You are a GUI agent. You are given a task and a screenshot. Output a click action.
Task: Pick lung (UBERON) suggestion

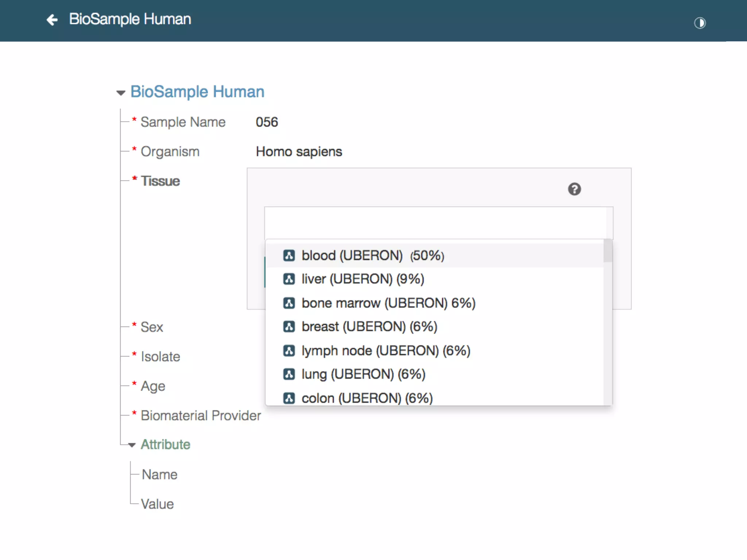(363, 374)
